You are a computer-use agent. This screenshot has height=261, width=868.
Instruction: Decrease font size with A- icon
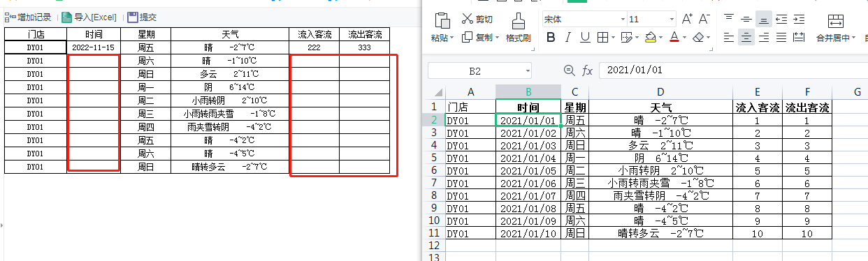tap(705, 19)
